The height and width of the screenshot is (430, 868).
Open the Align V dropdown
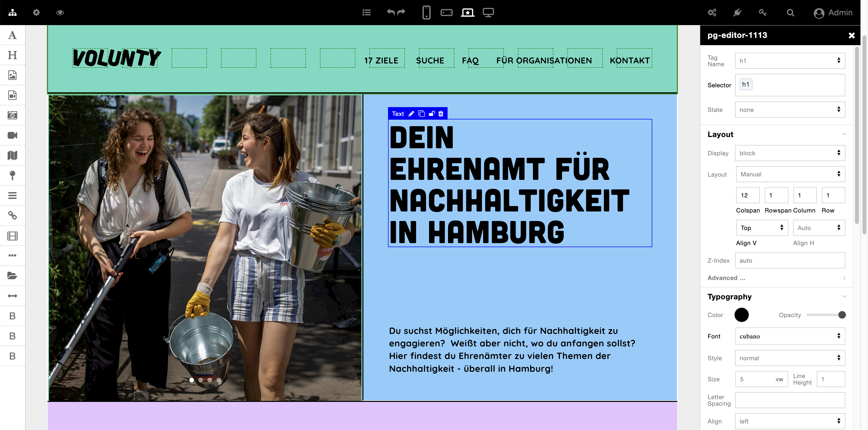click(x=762, y=228)
